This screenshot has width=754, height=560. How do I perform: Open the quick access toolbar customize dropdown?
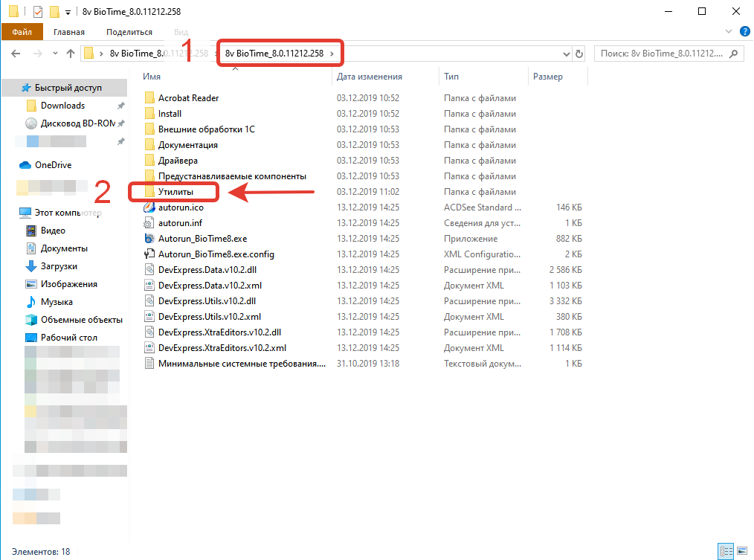pos(68,12)
